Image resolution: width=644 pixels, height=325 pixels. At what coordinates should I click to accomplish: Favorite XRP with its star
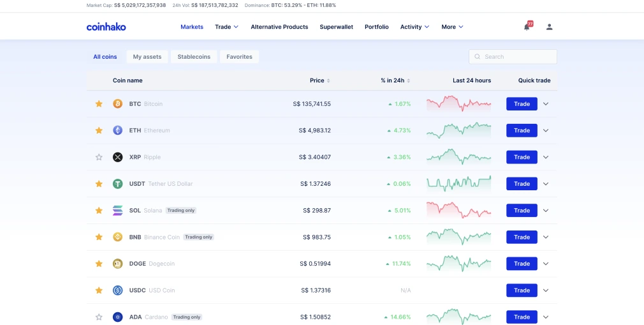pyautogui.click(x=99, y=157)
